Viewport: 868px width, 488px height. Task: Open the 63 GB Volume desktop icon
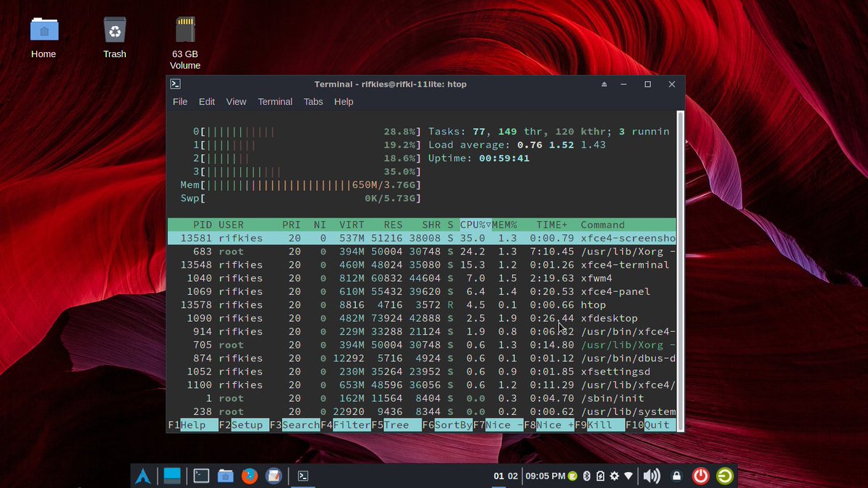coord(185,43)
